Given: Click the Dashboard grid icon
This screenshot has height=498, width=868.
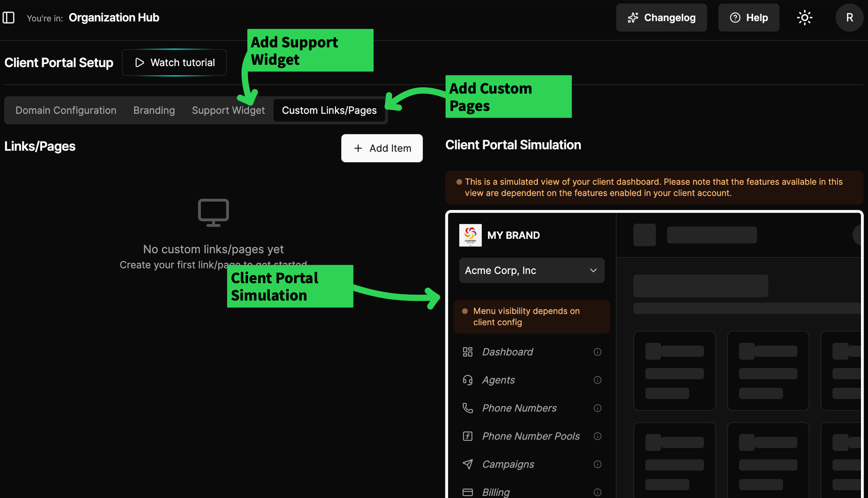Looking at the screenshot, I should click(468, 352).
